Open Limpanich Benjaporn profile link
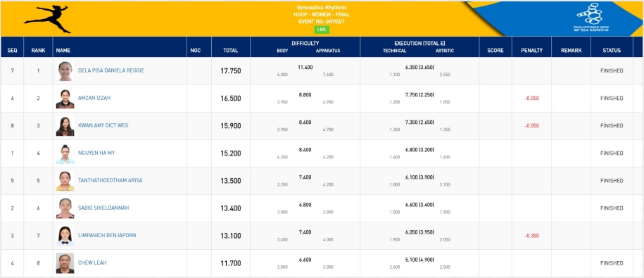 click(107, 236)
